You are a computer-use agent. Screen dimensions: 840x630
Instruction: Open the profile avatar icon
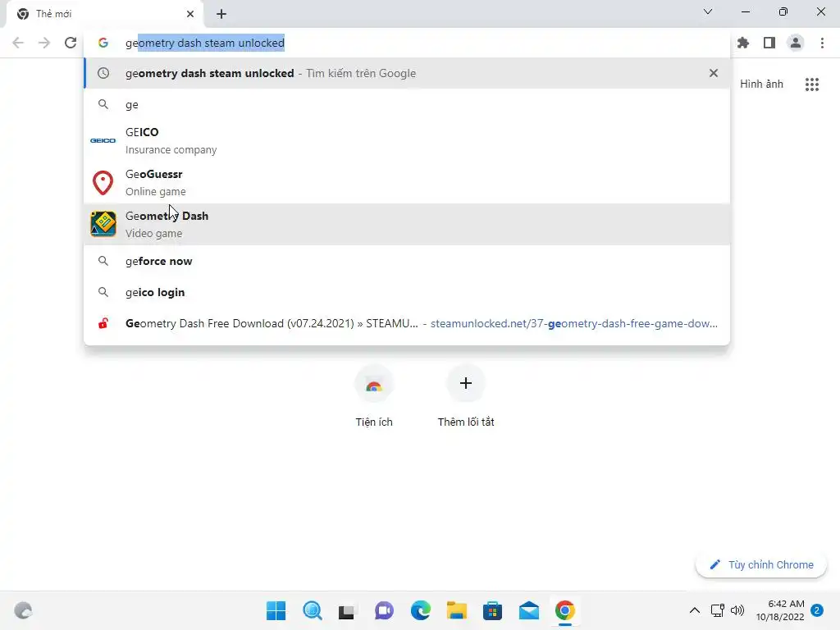796,43
